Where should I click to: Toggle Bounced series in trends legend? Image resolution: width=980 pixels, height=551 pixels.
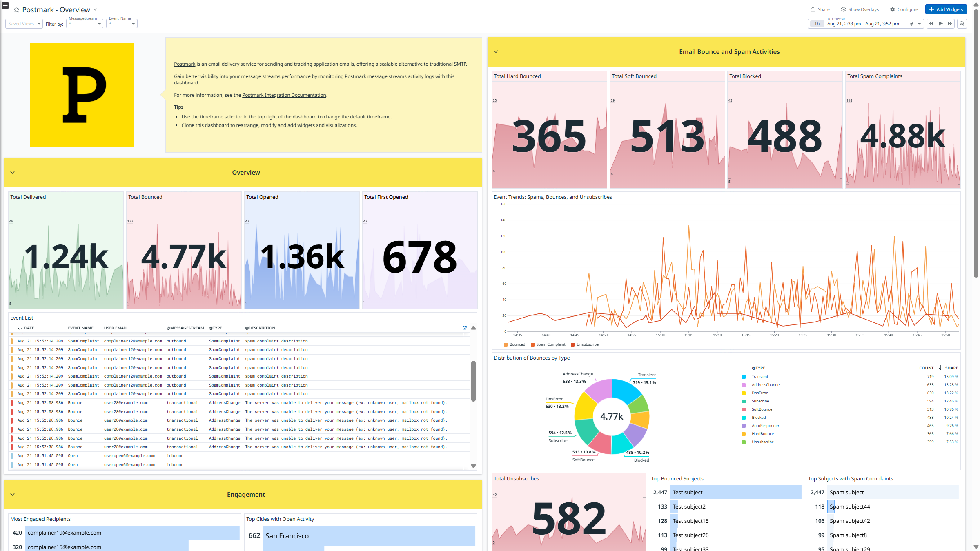[514, 344]
